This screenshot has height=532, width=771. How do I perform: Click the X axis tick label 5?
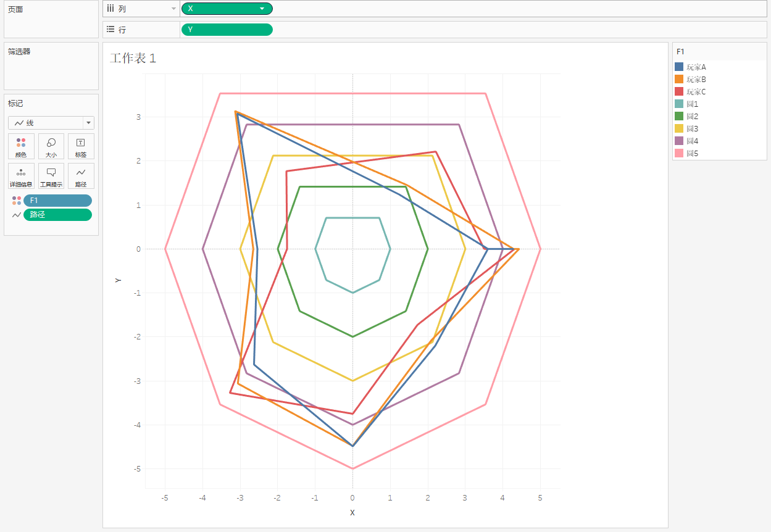tap(540, 497)
